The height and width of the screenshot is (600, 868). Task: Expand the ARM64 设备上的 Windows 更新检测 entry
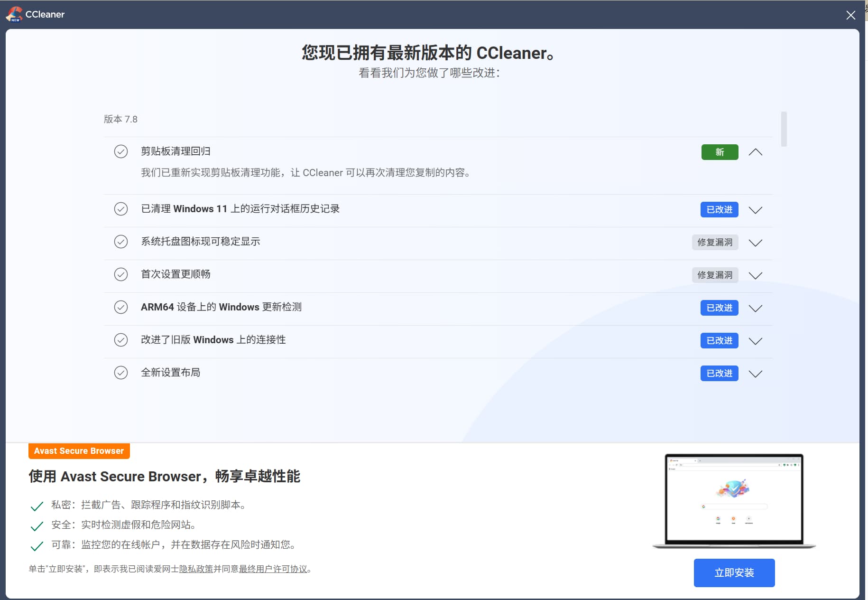point(756,308)
